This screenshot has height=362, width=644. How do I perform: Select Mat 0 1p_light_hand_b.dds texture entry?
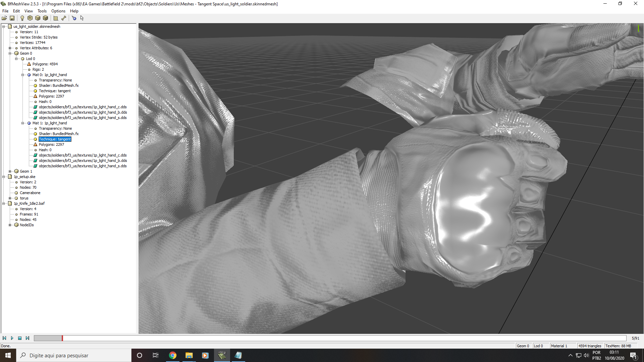[83, 112]
